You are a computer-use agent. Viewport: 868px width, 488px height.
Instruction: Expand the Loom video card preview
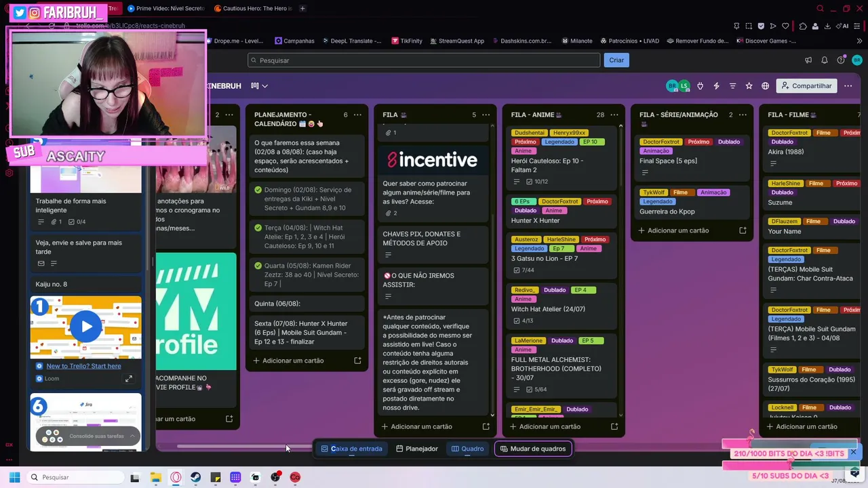(x=128, y=379)
